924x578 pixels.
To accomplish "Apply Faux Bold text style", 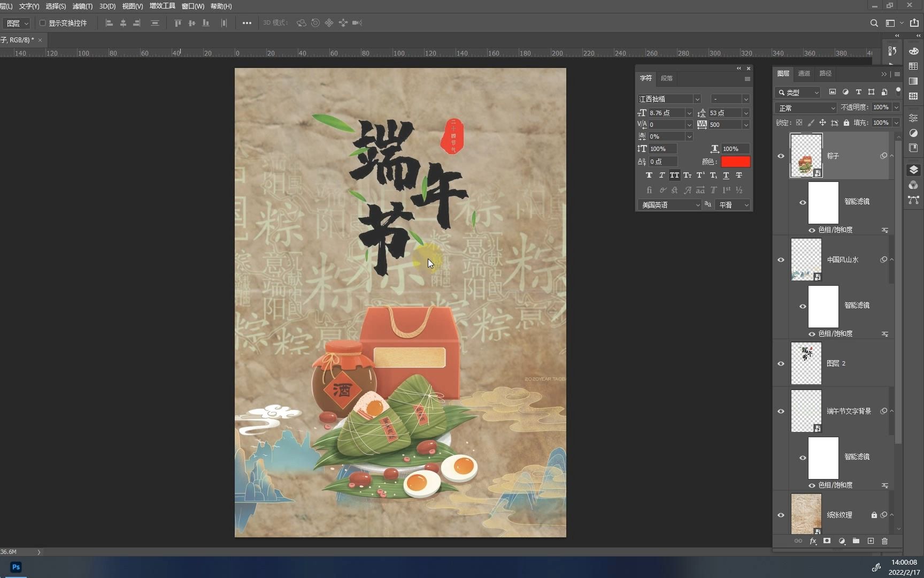I will point(649,175).
